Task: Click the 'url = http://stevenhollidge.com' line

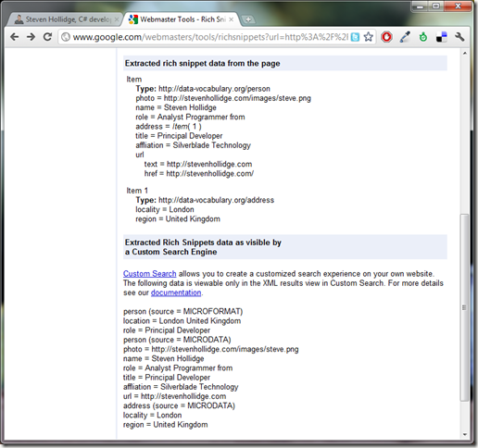Action: click(175, 396)
